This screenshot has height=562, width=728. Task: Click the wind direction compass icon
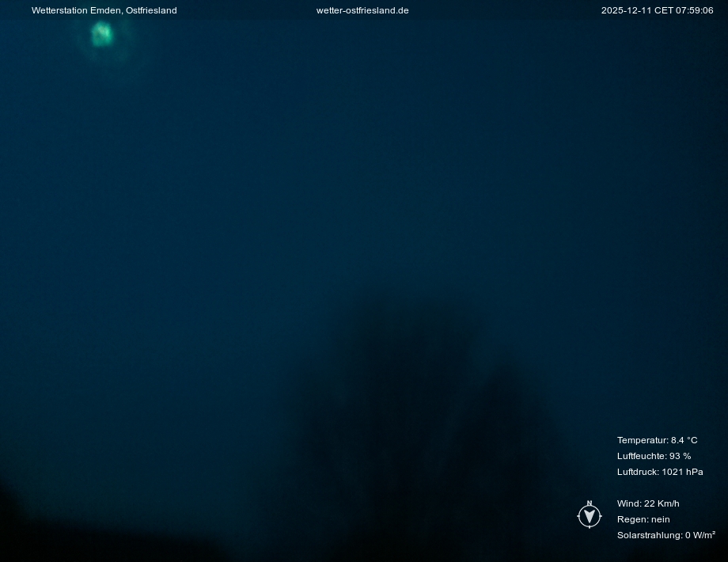click(x=589, y=516)
